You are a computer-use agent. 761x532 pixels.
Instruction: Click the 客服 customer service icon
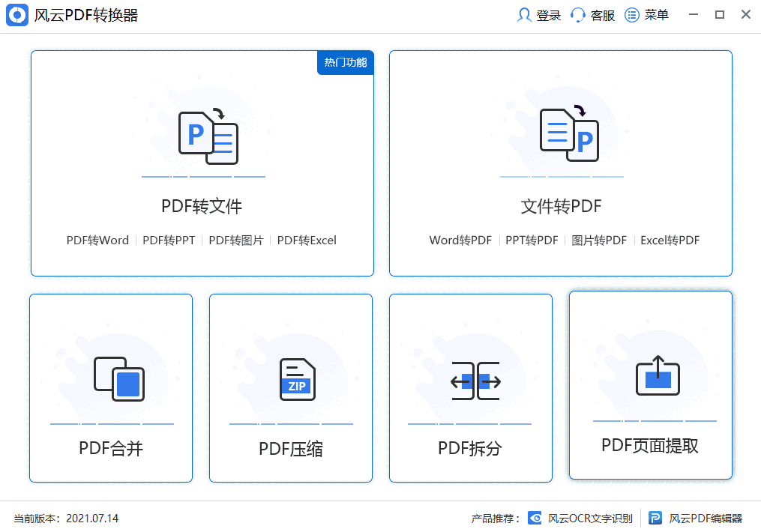click(x=577, y=14)
